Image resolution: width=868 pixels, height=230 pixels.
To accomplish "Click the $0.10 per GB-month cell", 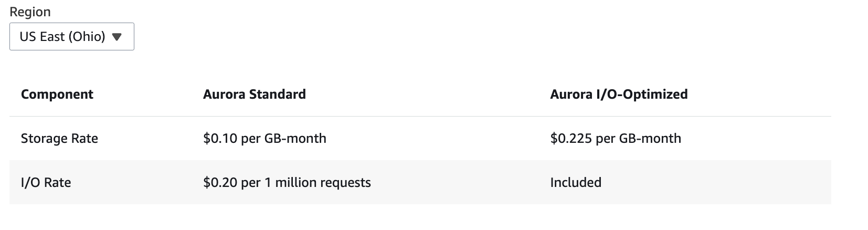I will click(x=264, y=139).
